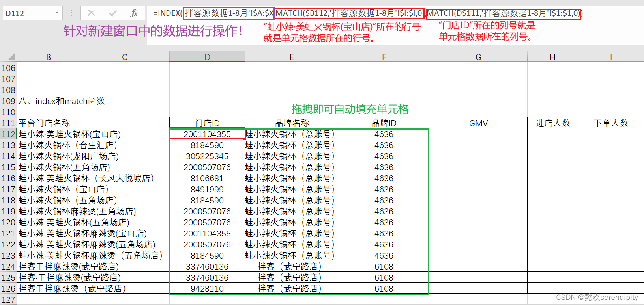
Task: Select store ID cell 8491999
Action: click(x=207, y=189)
